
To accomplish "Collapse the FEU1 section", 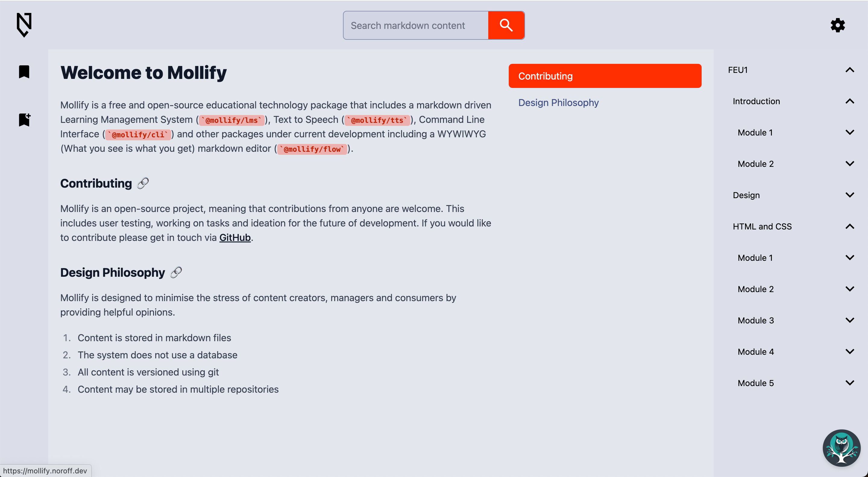I will tap(850, 70).
